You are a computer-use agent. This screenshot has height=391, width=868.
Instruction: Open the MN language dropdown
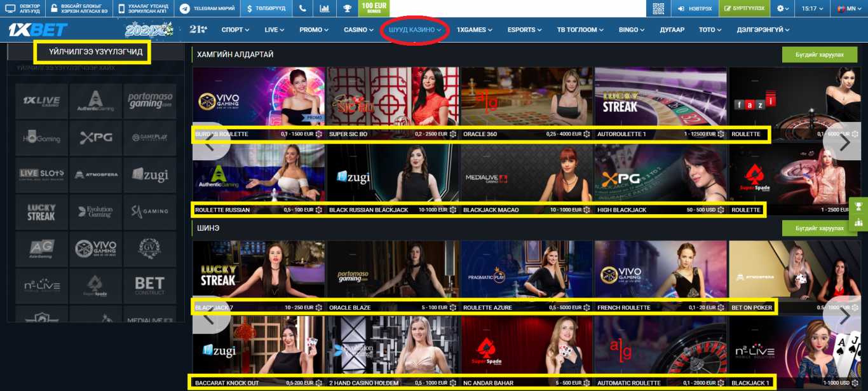(x=850, y=9)
